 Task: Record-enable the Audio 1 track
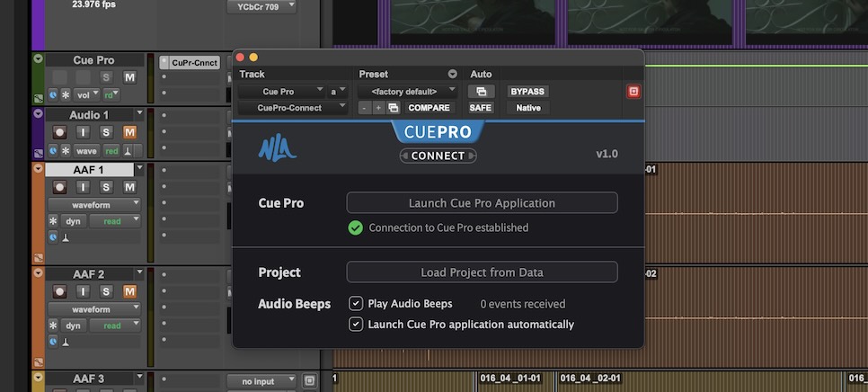pyautogui.click(x=59, y=132)
